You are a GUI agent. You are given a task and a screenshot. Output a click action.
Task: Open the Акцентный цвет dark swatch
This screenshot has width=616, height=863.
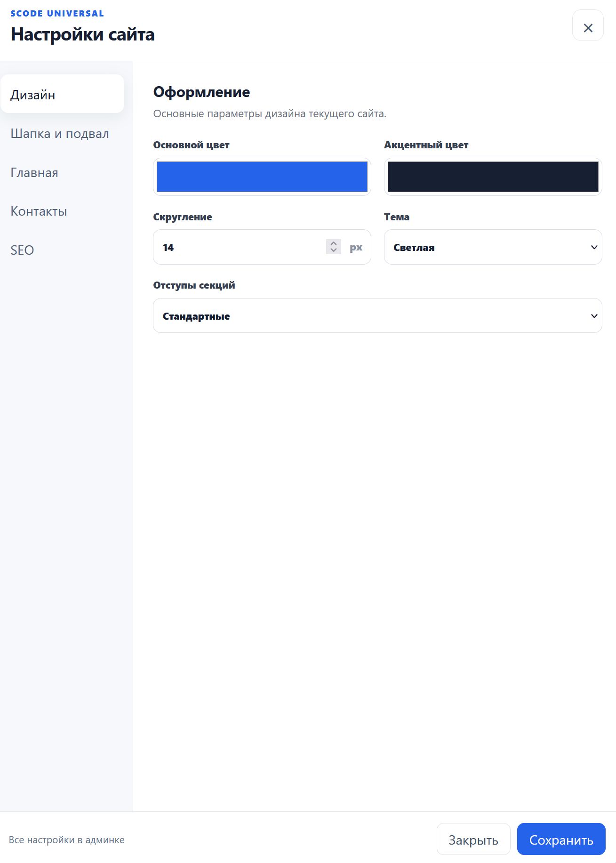click(493, 177)
